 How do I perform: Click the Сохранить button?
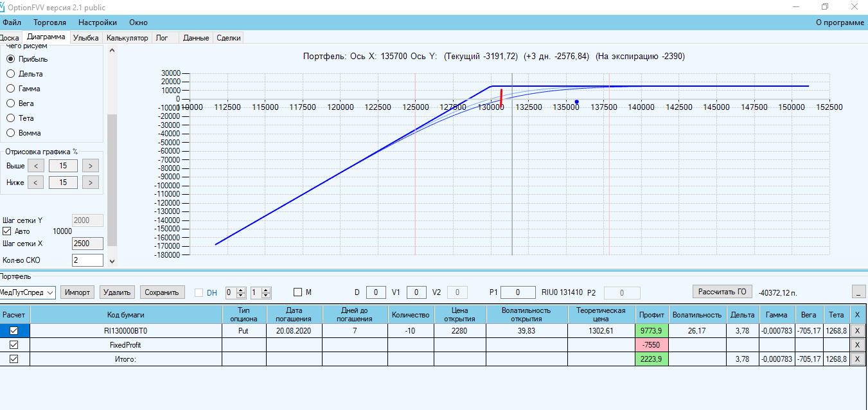163,292
